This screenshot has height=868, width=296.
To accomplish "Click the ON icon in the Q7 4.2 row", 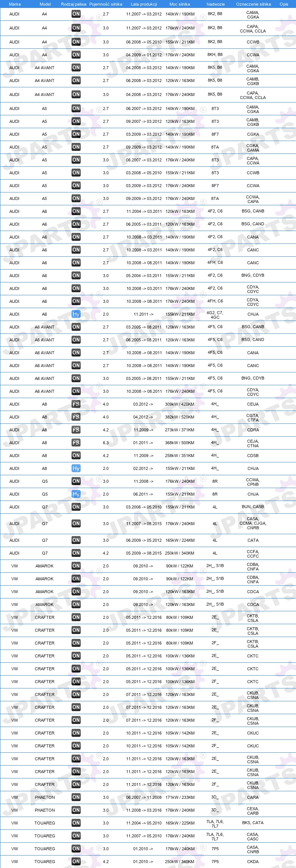I will click(76, 553).
